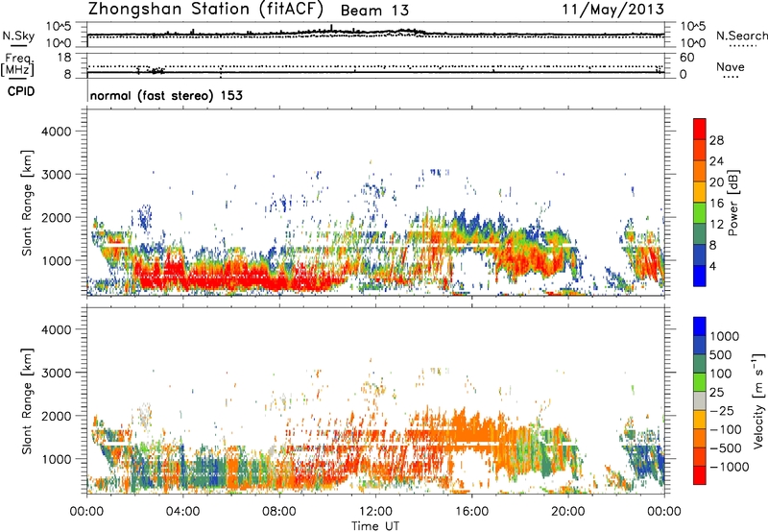Click the dotted line sample under N.Search
This screenshot has height=532, width=768.
pyautogui.click(x=742, y=46)
